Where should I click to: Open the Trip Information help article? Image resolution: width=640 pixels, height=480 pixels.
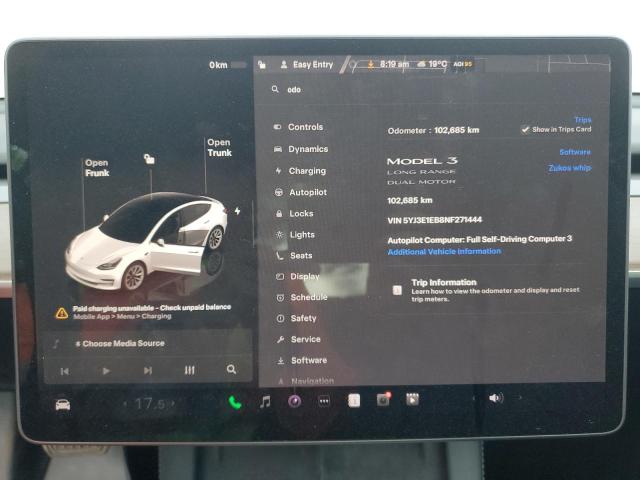coord(486,290)
